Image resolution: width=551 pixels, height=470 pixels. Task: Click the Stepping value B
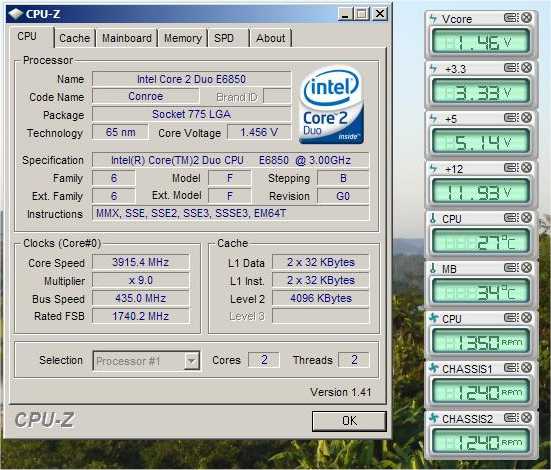(x=343, y=178)
